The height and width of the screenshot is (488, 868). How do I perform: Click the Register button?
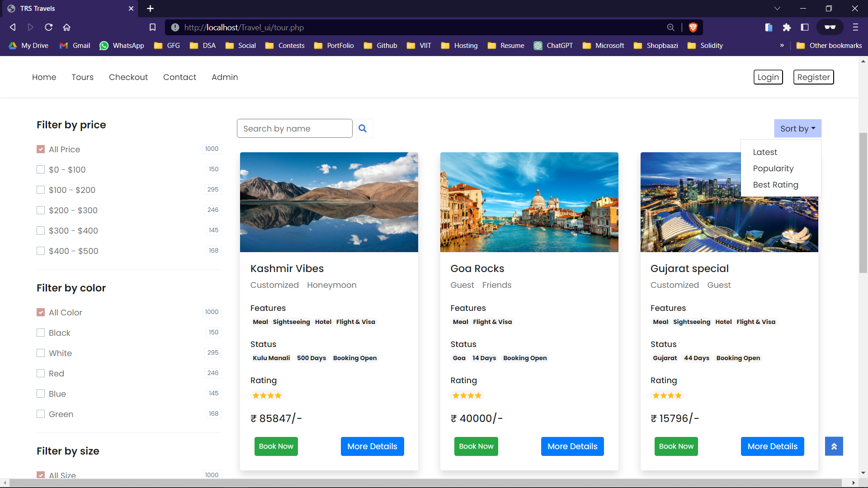point(813,77)
